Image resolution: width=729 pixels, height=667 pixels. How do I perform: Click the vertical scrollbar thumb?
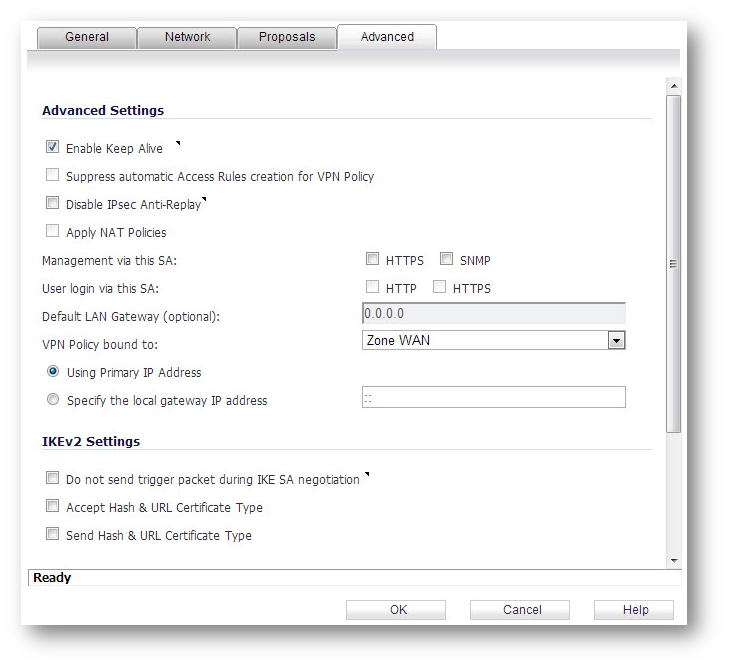pos(673,264)
